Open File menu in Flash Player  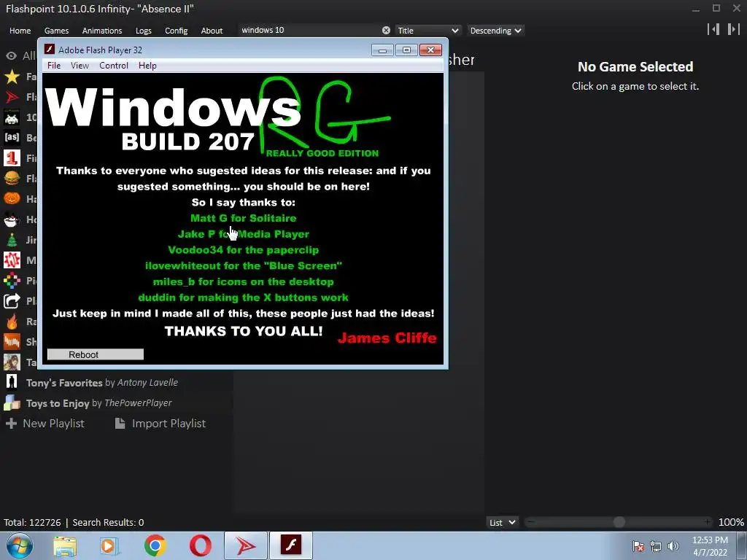click(54, 66)
